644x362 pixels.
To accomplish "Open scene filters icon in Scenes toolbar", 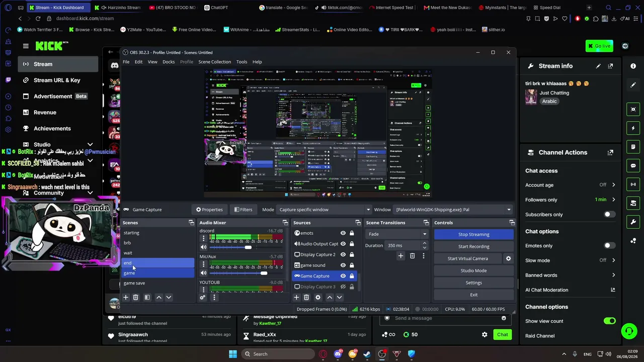I will tap(147, 298).
